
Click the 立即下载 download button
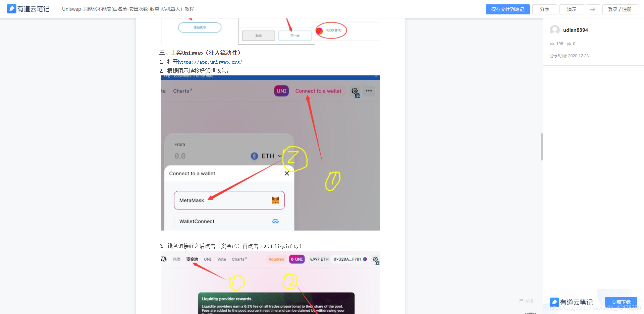(x=621, y=302)
